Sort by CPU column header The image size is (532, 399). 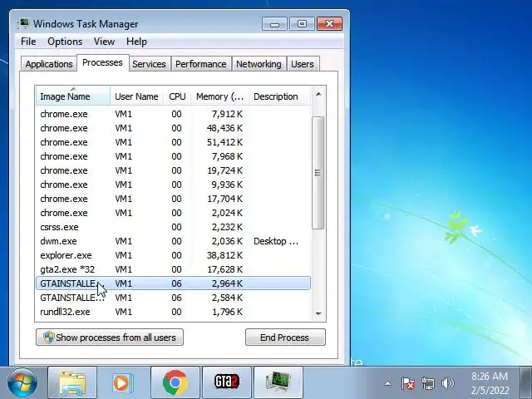click(x=177, y=96)
